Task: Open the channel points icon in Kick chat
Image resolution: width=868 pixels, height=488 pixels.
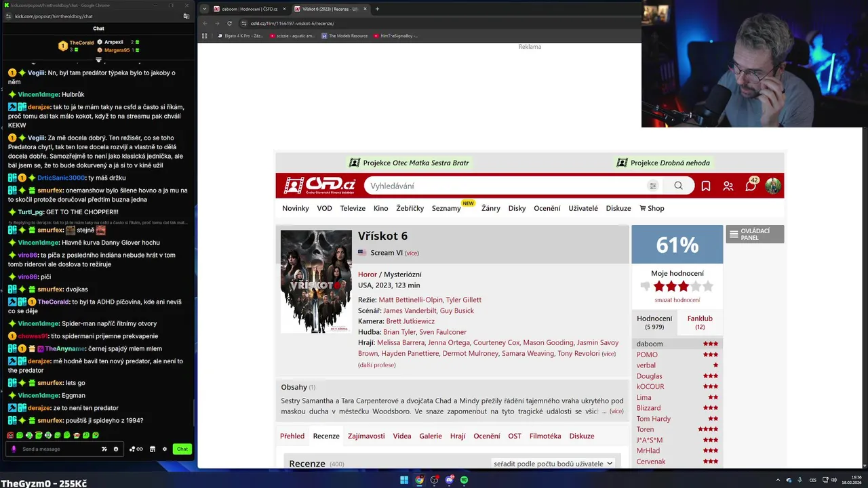Action: click(x=136, y=449)
